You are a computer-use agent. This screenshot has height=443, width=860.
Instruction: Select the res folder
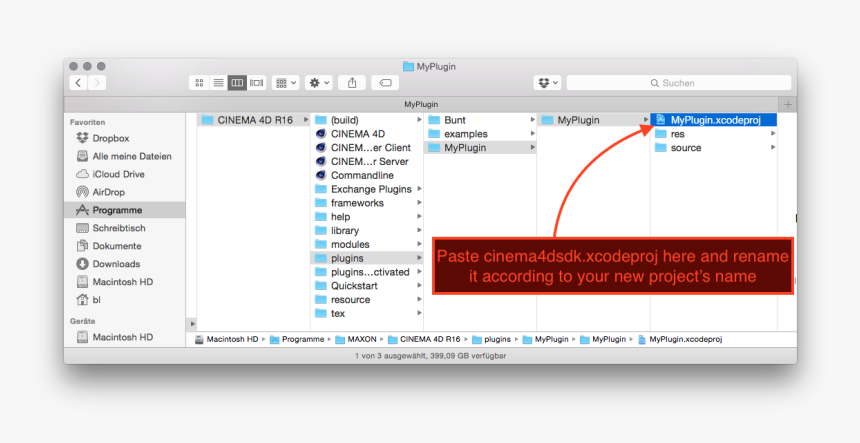click(x=714, y=134)
